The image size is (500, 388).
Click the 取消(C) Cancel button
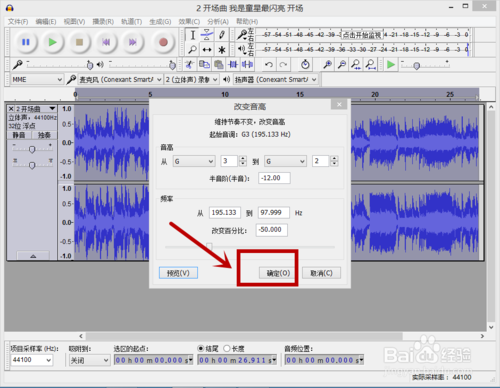pyautogui.click(x=321, y=273)
